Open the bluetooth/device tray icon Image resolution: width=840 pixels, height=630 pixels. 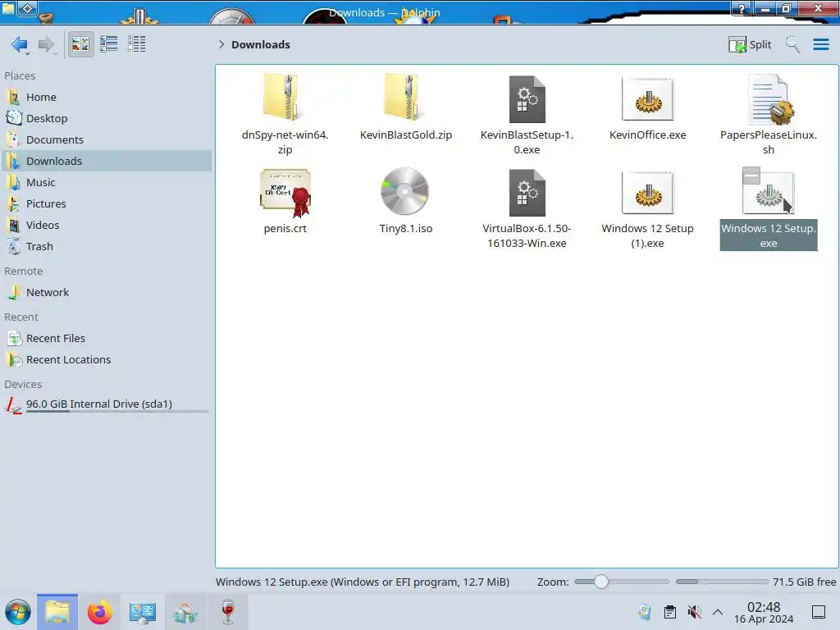[x=645, y=612]
